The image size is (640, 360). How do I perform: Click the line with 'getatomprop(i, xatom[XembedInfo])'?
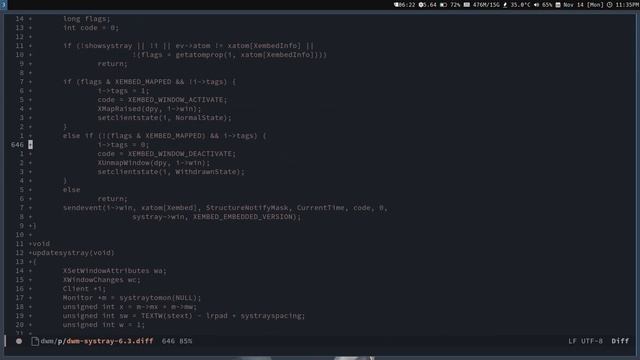[229, 55]
